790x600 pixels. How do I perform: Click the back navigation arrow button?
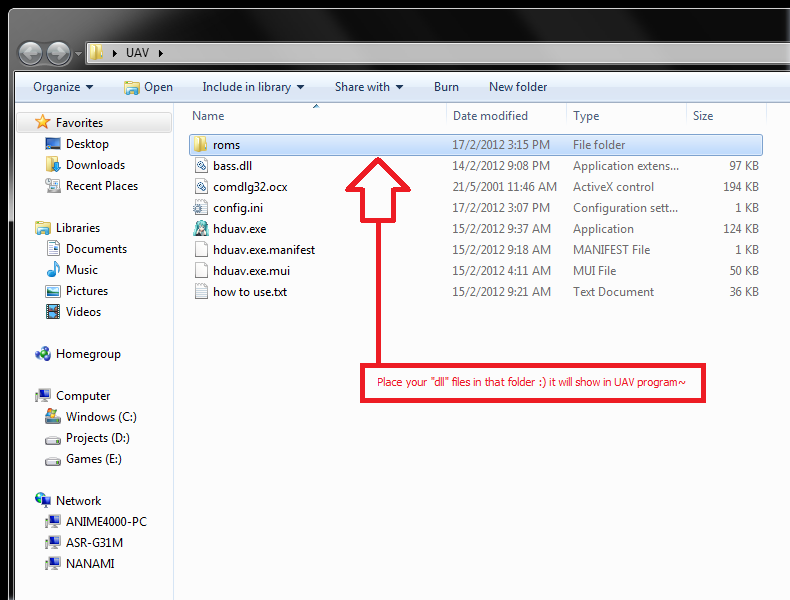[31, 53]
